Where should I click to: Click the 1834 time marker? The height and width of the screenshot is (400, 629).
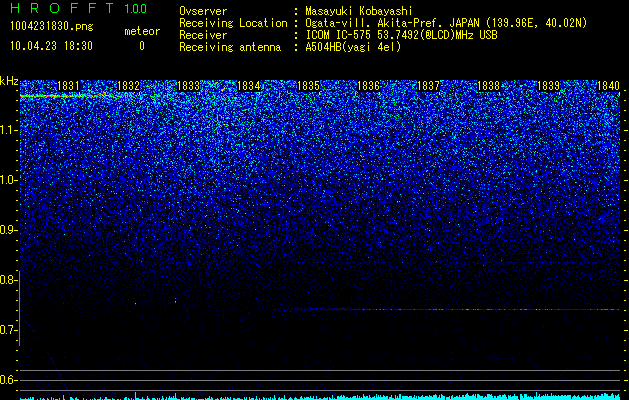[248, 86]
